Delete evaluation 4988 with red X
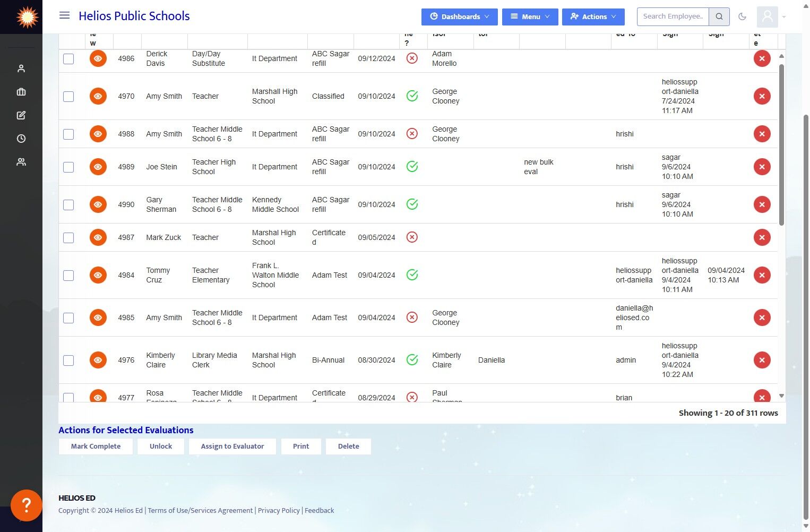Viewport: 810px width, 532px height. point(762,134)
